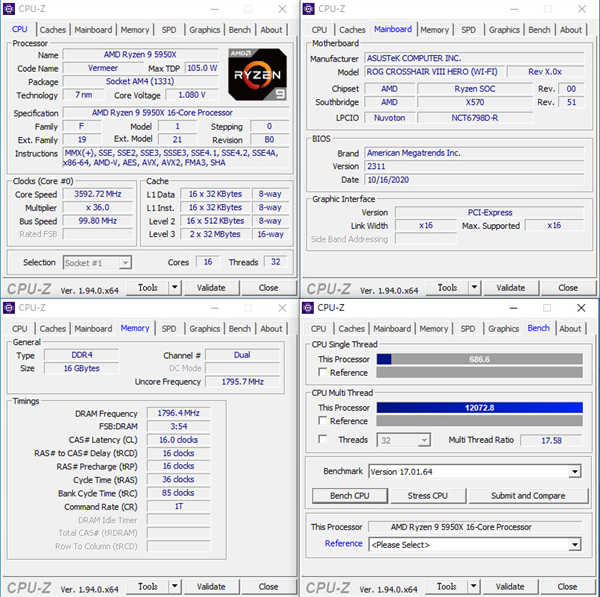Select the CPU tab in the Mainboard window

[319, 29]
